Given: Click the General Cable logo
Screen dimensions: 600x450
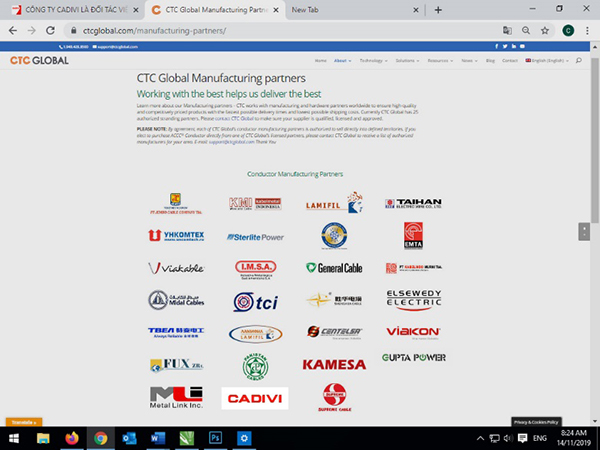Looking at the screenshot, I should [x=334, y=268].
